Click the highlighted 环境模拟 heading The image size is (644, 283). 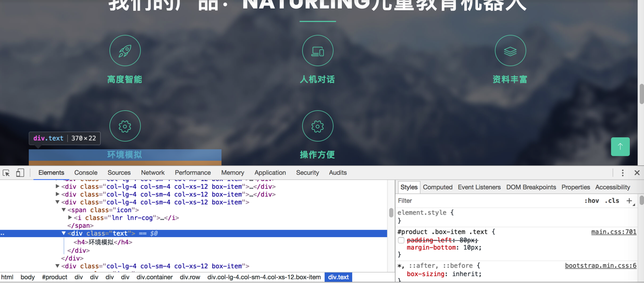tap(125, 155)
